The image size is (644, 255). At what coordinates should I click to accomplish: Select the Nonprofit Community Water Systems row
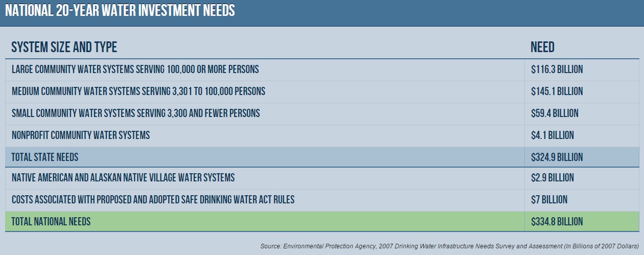coord(81,135)
